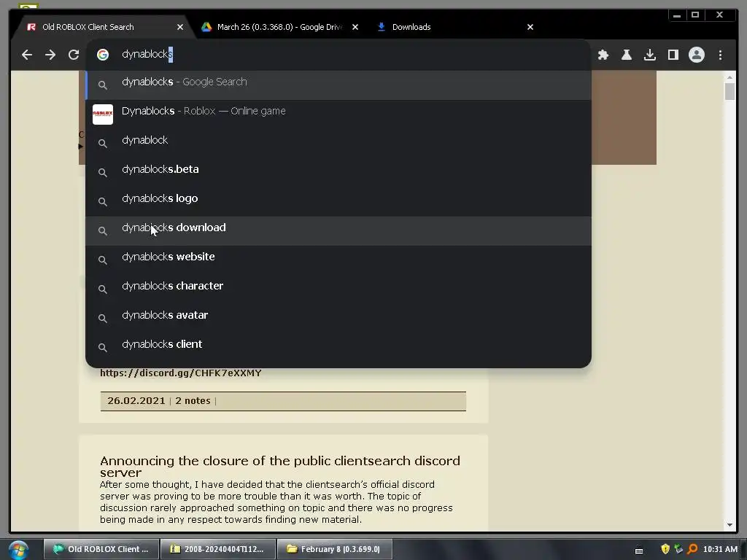
Task: Maximize the browser window
Action: pos(695,15)
